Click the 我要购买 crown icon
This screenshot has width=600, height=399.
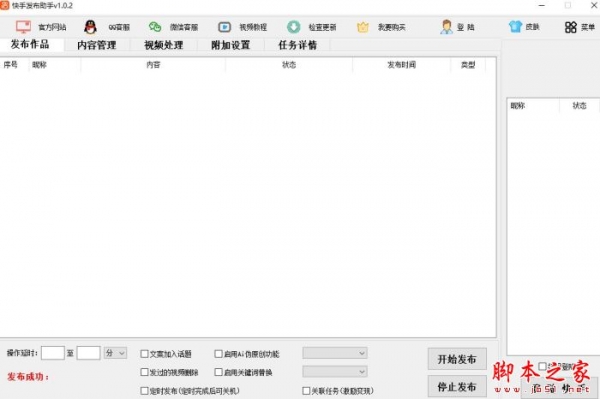pos(363,27)
